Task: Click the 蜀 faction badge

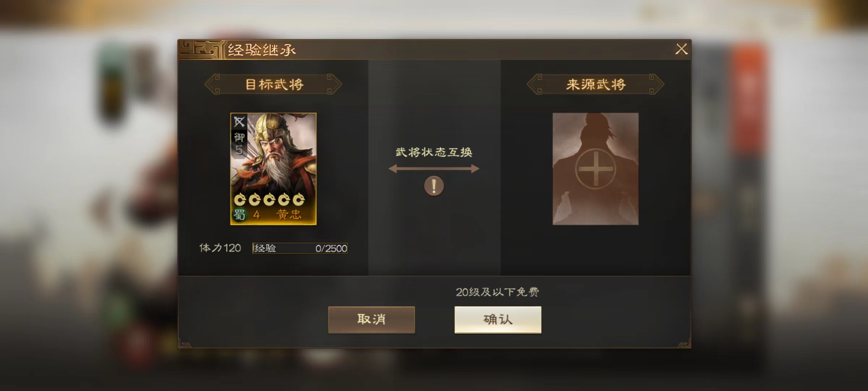Action: click(239, 215)
